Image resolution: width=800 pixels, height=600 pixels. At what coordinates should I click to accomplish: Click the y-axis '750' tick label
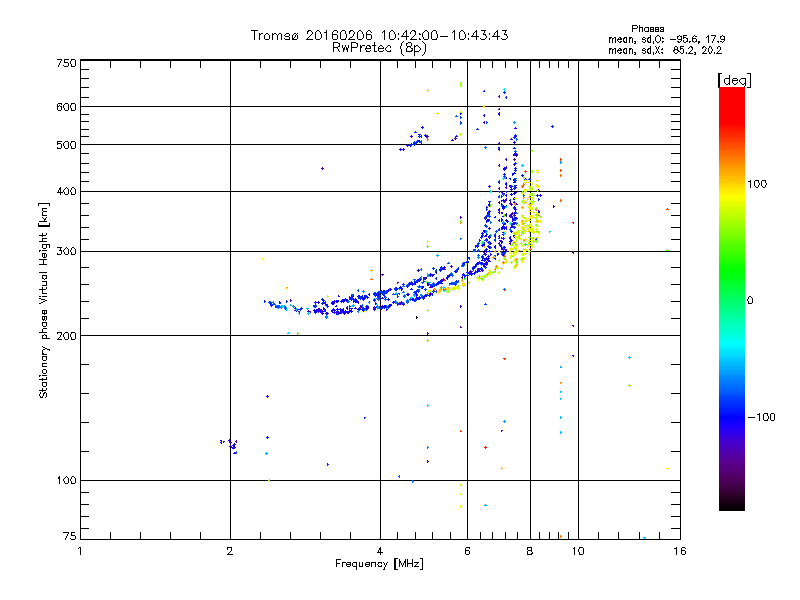66,63
